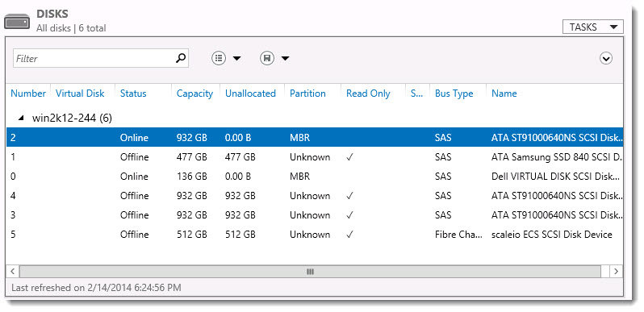Screen dimensions: 644x312
Task: Click the horizontal scrollbar thumb
Action: tap(310, 271)
